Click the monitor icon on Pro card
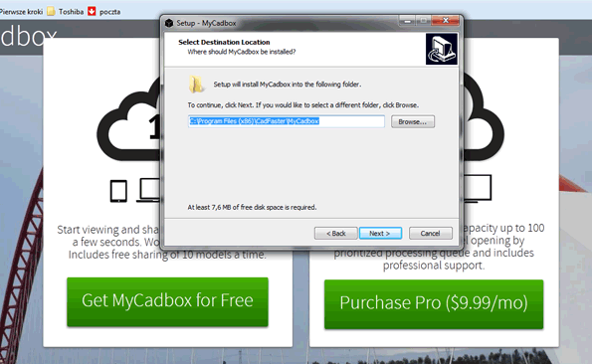This screenshot has width=592, height=364. point(478,189)
